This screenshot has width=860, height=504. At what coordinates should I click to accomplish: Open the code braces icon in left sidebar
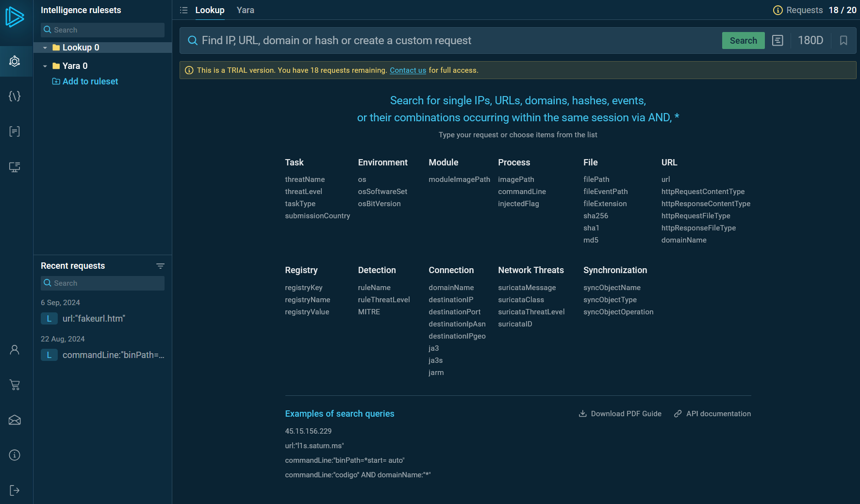[15, 96]
